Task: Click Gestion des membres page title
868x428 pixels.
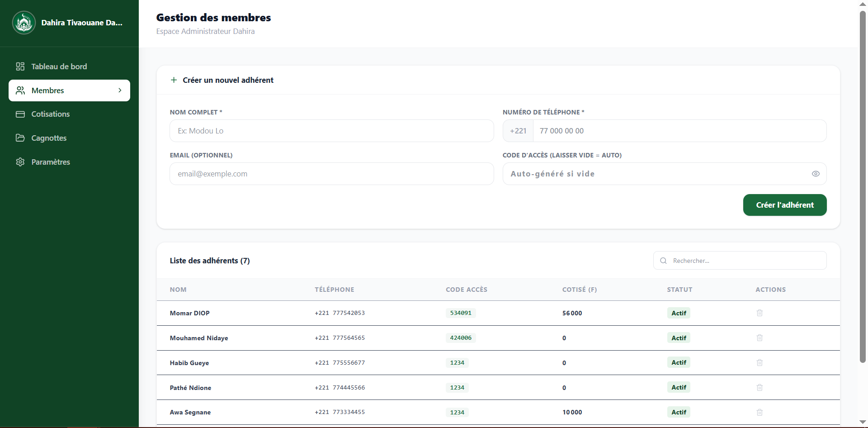Action: point(213,18)
